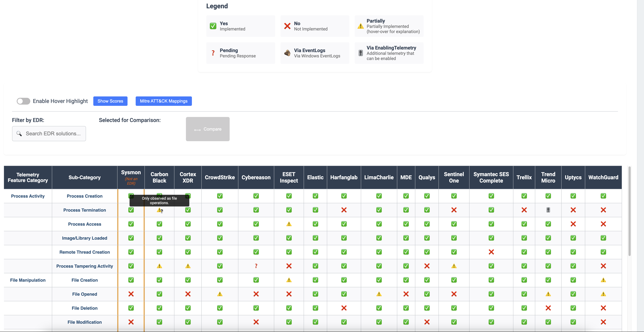Click the Yes Implemented legend card
The image size is (644, 332).
241,26
